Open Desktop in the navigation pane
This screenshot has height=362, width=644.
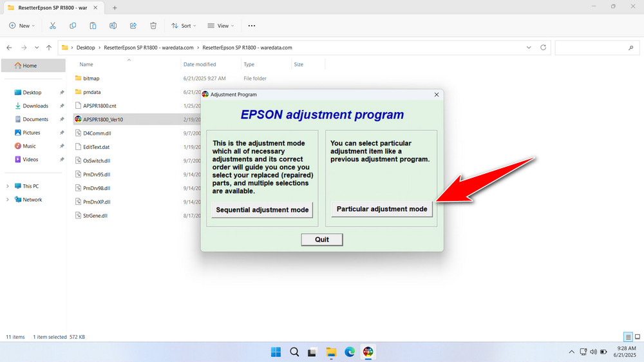pos(33,93)
